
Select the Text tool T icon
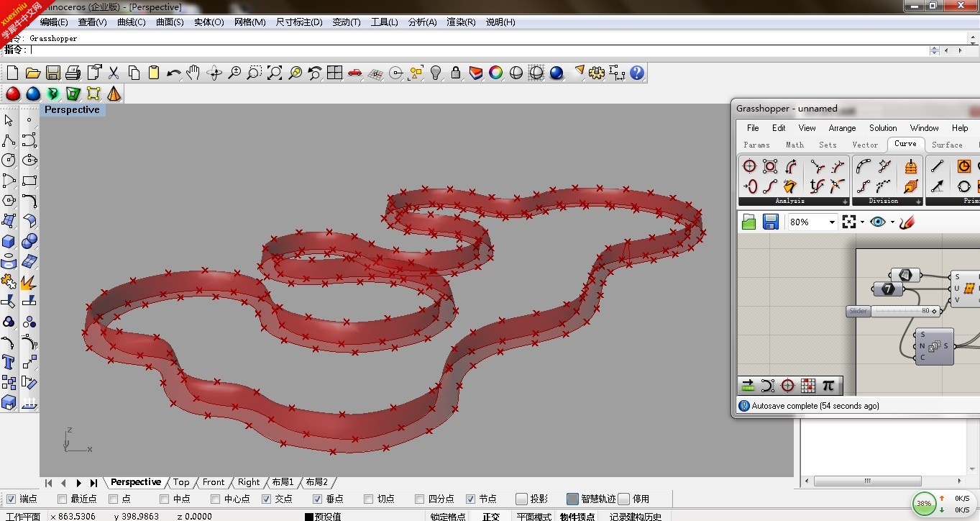9,362
